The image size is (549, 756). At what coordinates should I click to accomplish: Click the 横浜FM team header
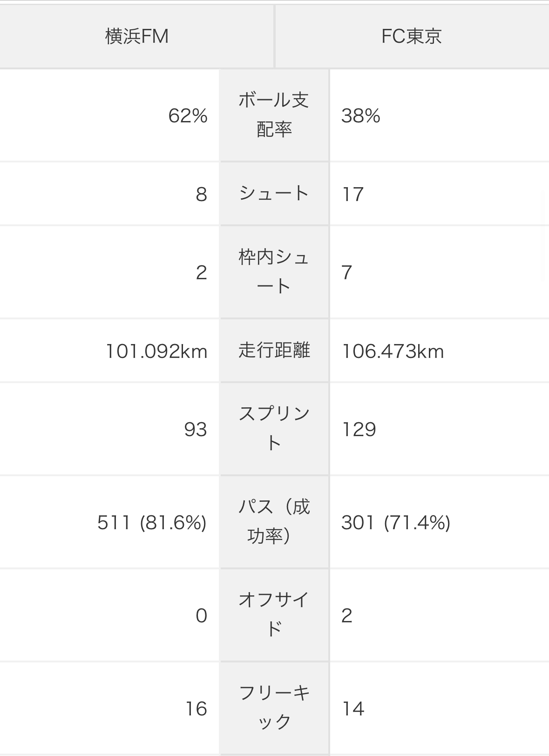click(137, 36)
